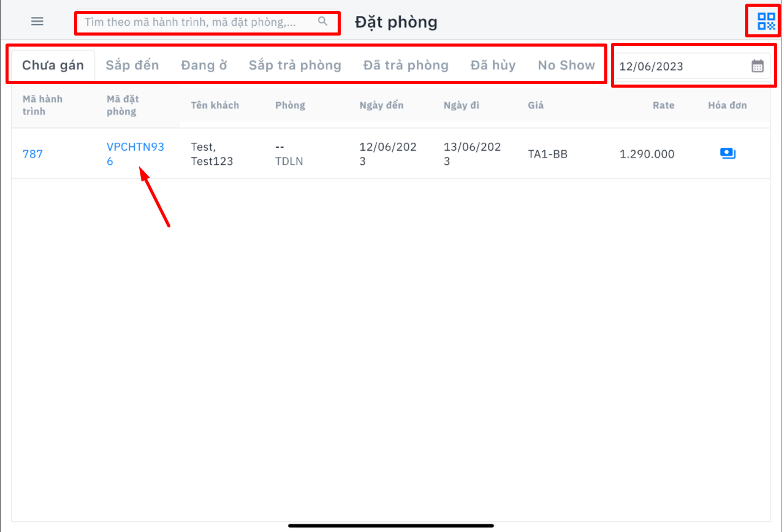
Task: Click the Mã hành trình column header
Action: 42,105
